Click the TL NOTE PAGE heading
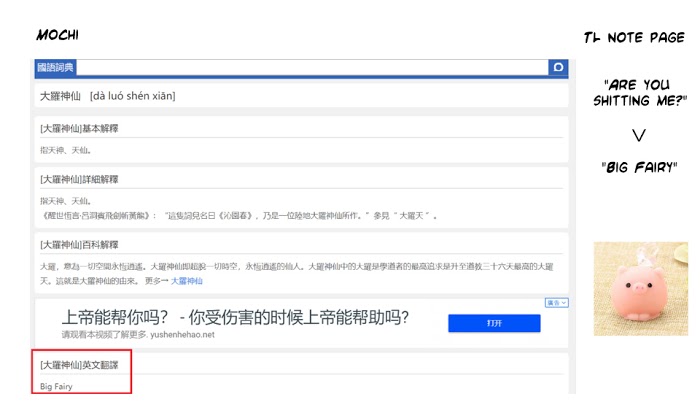This screenshot has width=700, height=413. coord(634,38)
